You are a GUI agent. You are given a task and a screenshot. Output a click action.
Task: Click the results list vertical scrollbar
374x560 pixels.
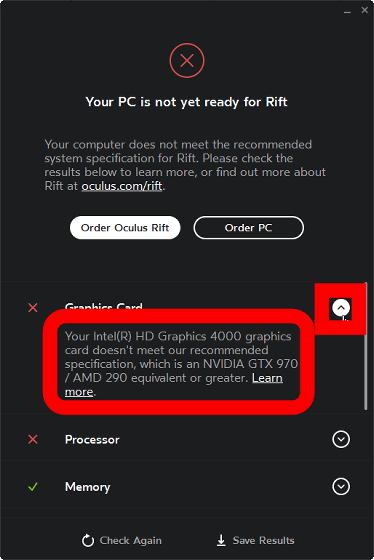(366, 346)
